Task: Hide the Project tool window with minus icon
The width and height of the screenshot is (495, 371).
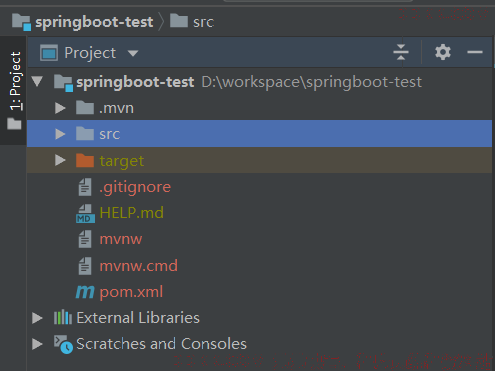Action: tap(475, 52)
